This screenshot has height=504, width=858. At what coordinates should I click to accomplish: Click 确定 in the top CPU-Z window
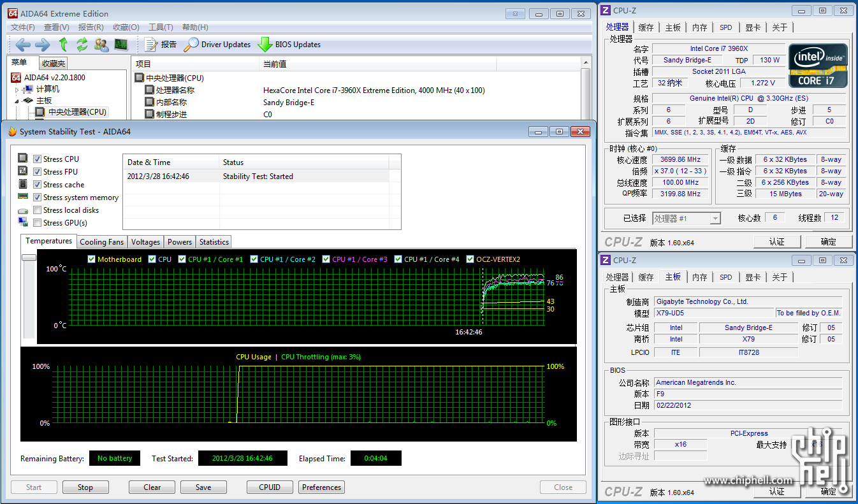point(828,241)
